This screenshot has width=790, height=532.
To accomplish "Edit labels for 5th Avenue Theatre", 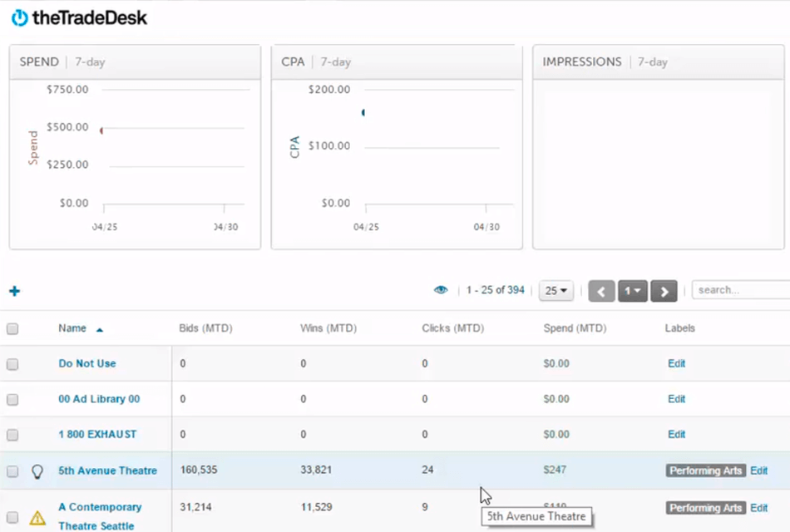I will 758,470.
